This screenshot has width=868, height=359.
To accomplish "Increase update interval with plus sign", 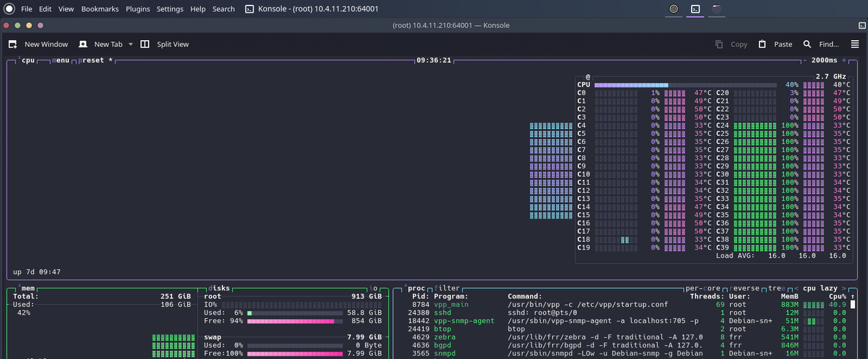I will click(845, 60).
